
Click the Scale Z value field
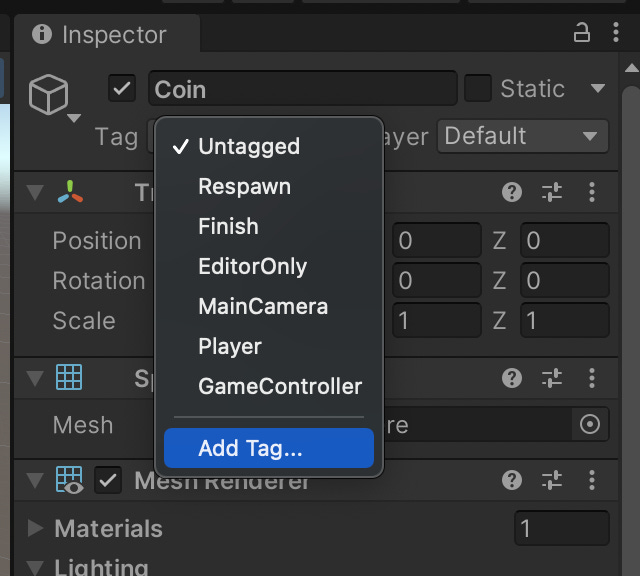pos(565,320)
